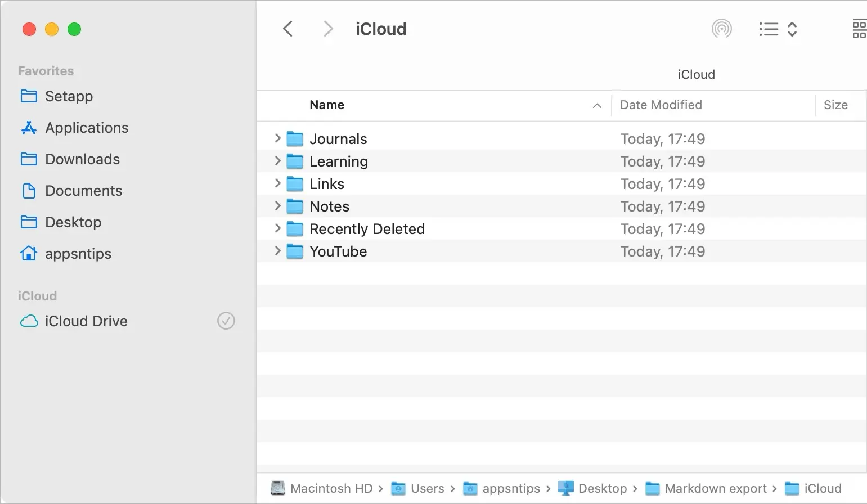Open the list view options control
This screenshot has width=867, height=504.
tap(778, 29)
